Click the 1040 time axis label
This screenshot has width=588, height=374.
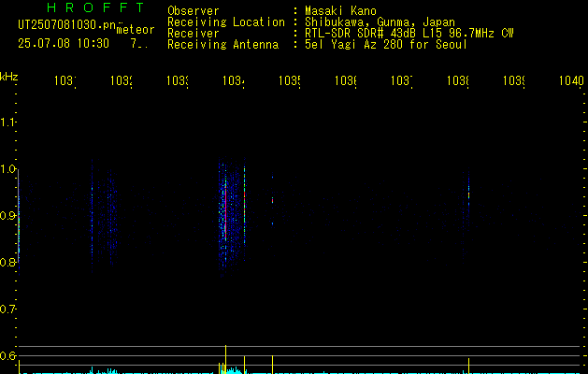571,80
